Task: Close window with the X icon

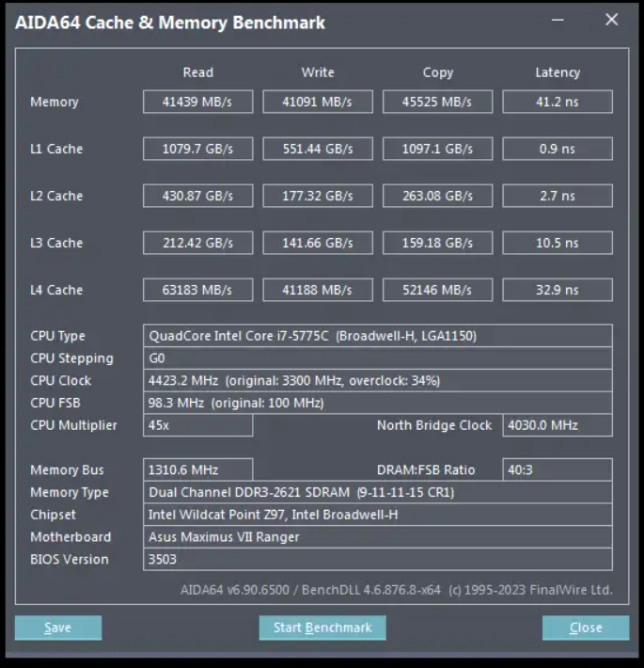Action: (612, 19)
